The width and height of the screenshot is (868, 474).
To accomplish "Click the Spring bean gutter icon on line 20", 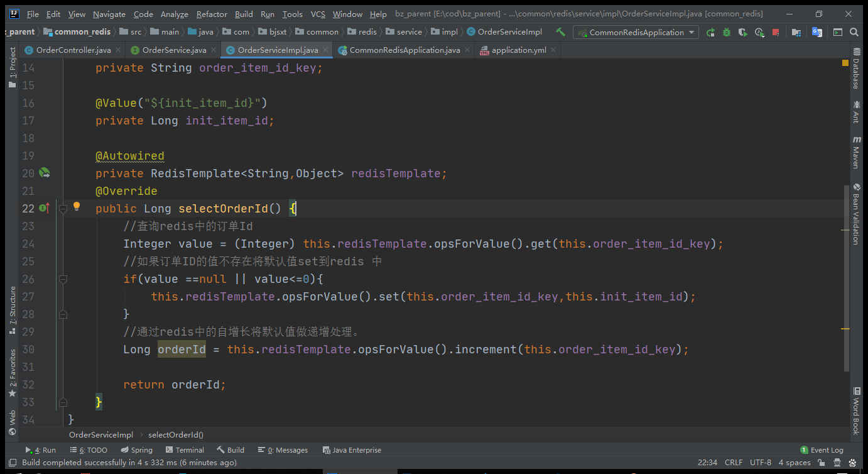I will 45,173.
